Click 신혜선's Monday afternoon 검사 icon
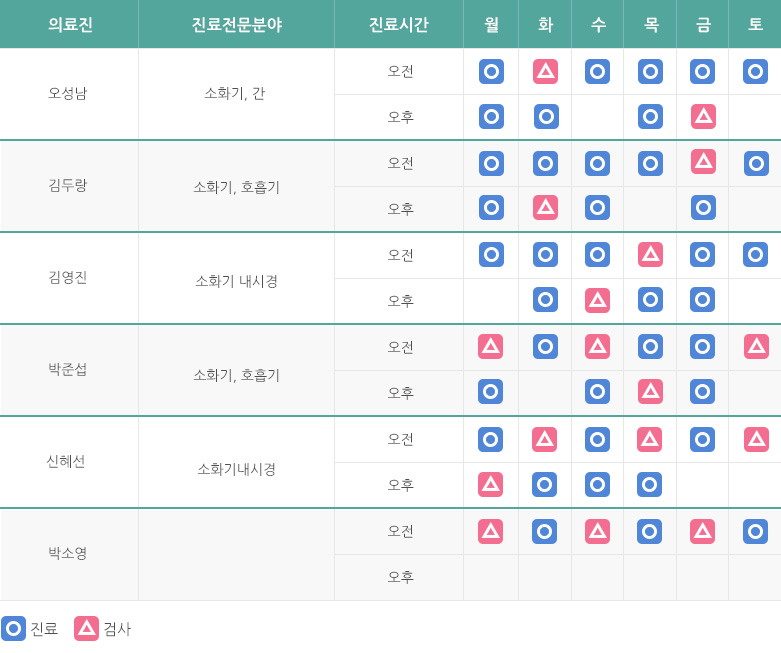This screenshot has height=653, width=781. 490,484
